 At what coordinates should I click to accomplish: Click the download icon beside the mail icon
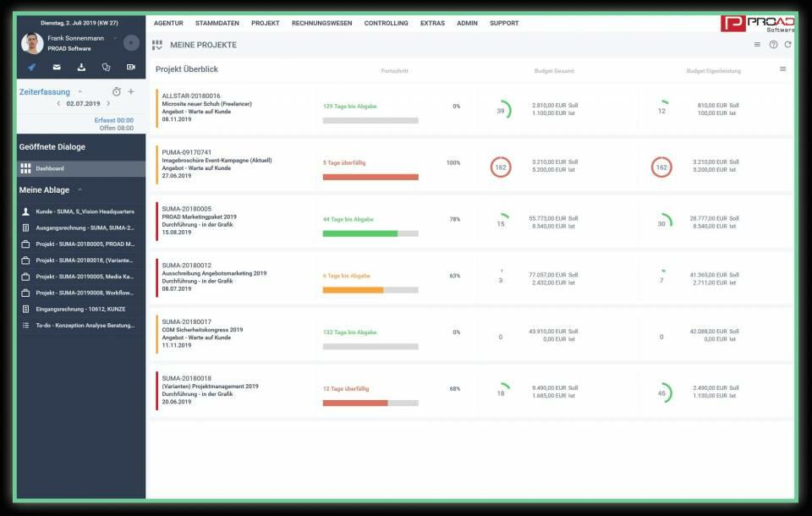tap(81, 67)
